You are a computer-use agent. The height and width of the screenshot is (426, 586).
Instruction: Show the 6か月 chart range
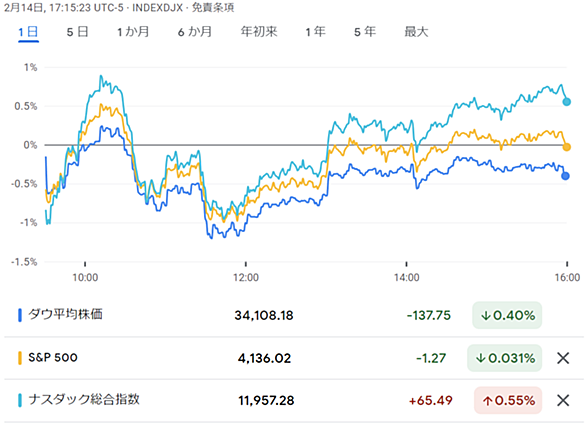pyautogui.click(x=195, y=32)
